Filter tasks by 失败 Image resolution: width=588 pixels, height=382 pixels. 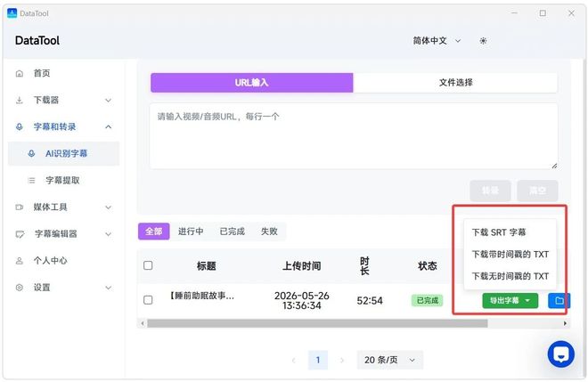[x=269, y=232]
